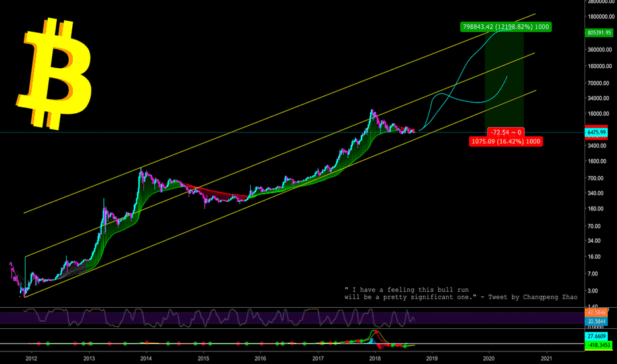Click the 2020 year label on time axis
The height and width of the screenshot is (364, 617).
tap(489, 359)
